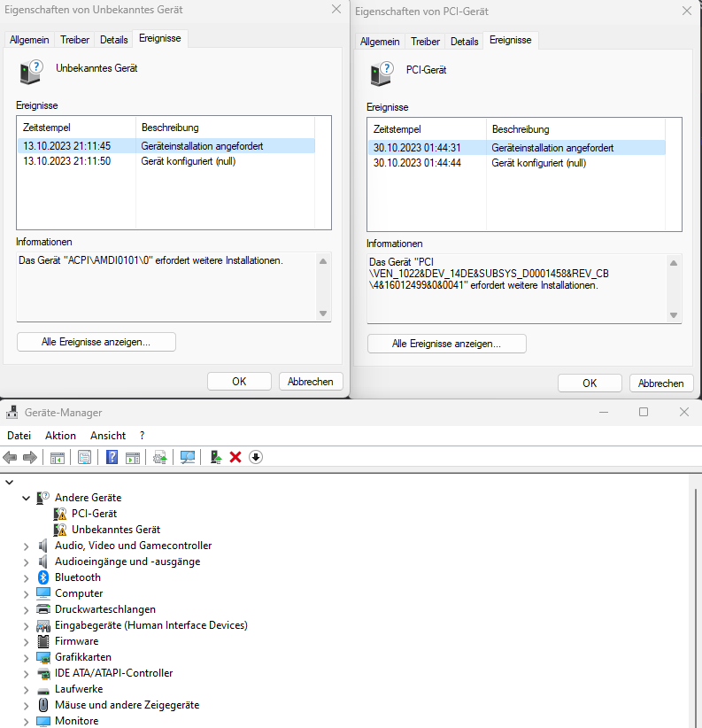Screen dimensions: 702x728
Task: Open the Properties toolbar icon in Geräte-Manager
Action: tap(84, 457)
